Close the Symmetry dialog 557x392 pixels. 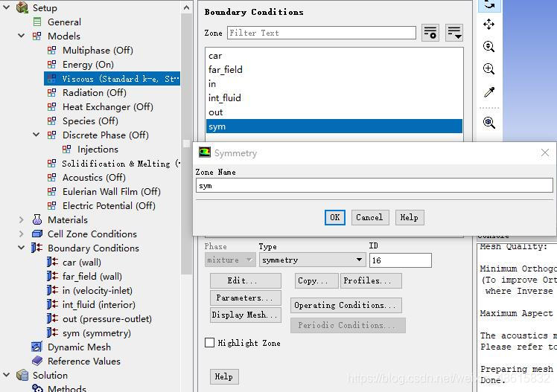pos(545,153)
